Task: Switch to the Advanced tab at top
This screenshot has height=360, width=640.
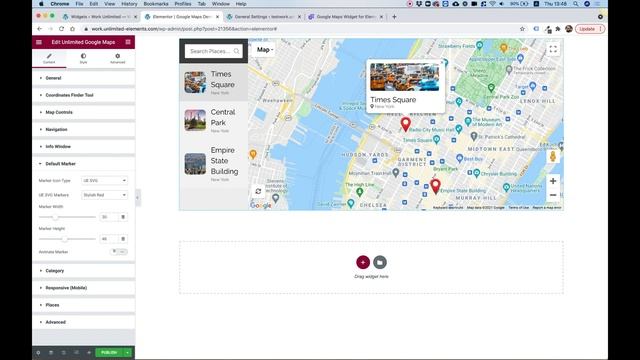Action: (x=118, y=58)
